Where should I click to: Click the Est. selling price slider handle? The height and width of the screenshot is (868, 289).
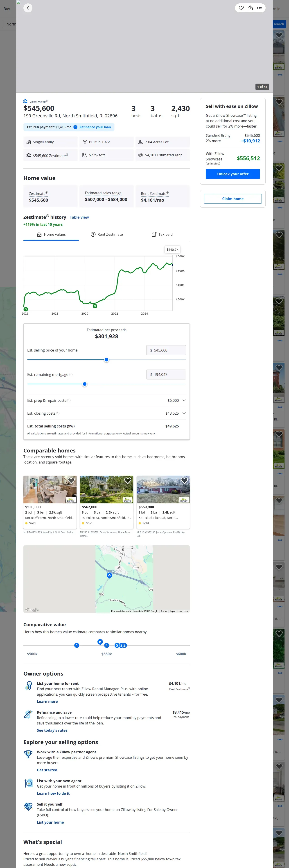click(x=107, y=360)
